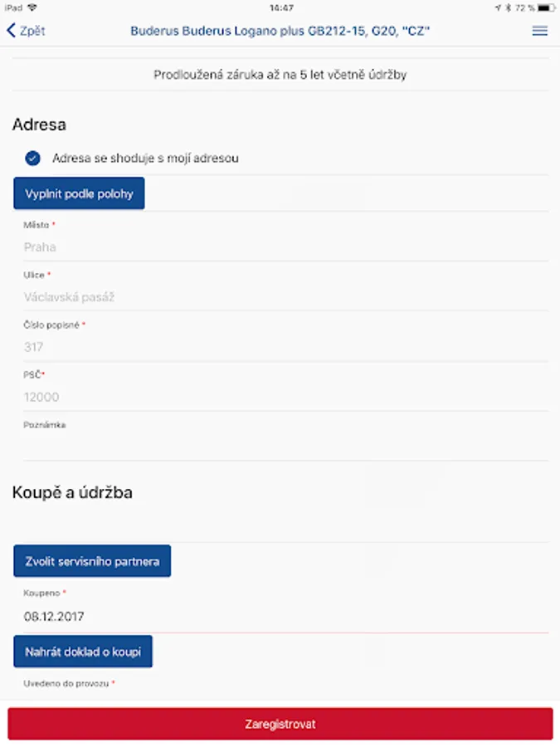Select the Město field with Praha
Viewport: 560px width, 747px height.
tap(282, 247)
